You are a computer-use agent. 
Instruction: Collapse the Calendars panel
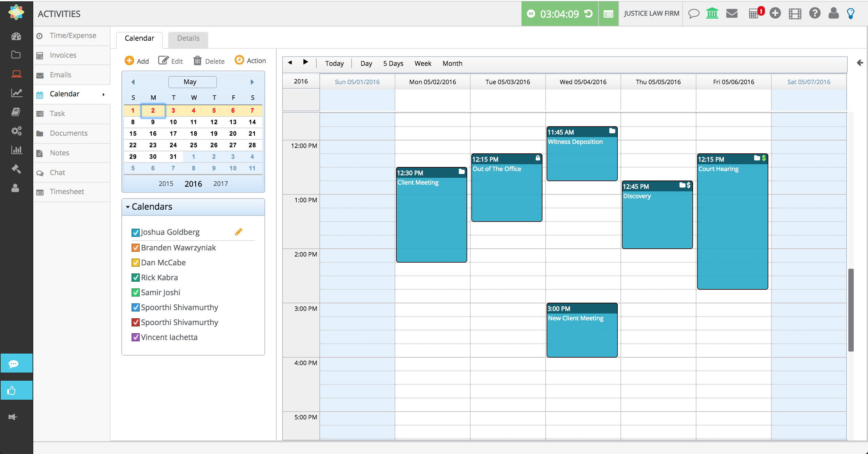[128, 207]
